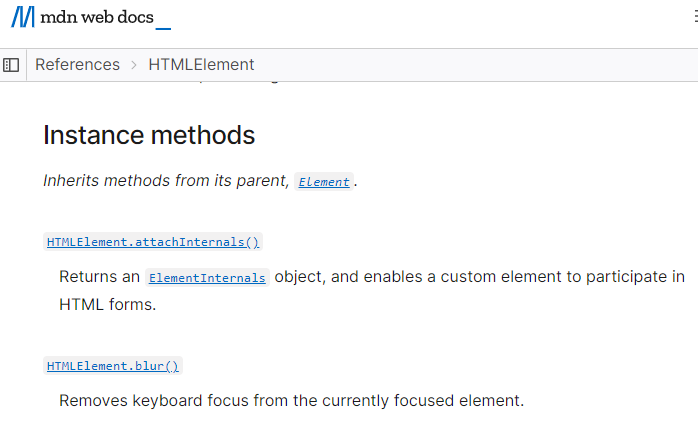Click the MDN "M" logo icon
Image resolution: width=698 pixels, height=422 pixels.
coord(22,17)
